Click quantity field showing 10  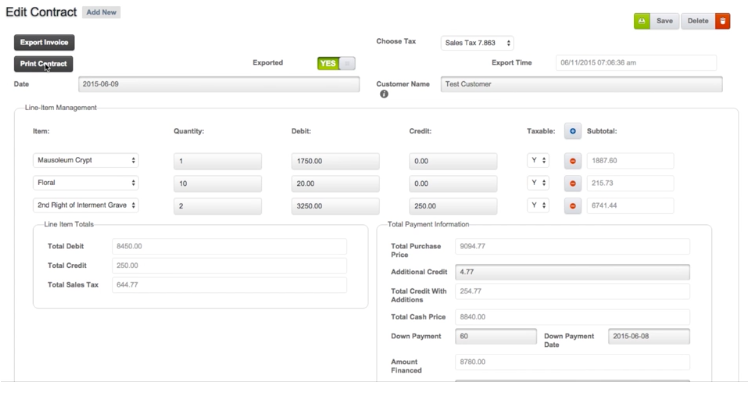[x=218, y=184]
